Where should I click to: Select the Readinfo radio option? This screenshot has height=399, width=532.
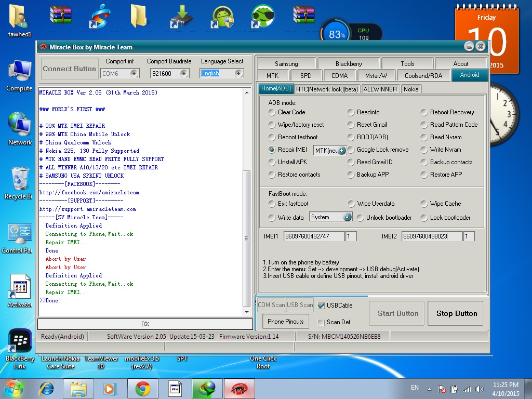coord(351,112)
